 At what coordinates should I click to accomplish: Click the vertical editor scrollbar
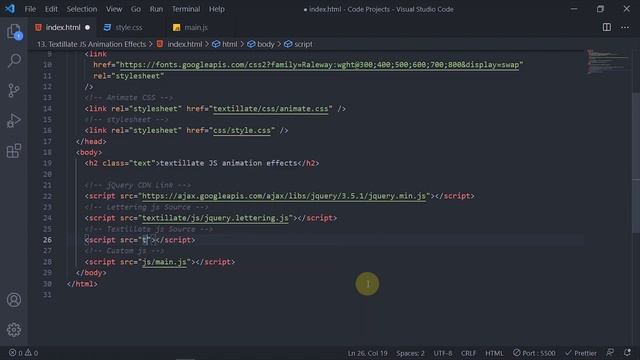pyautogui.click(x=636, y=163)
